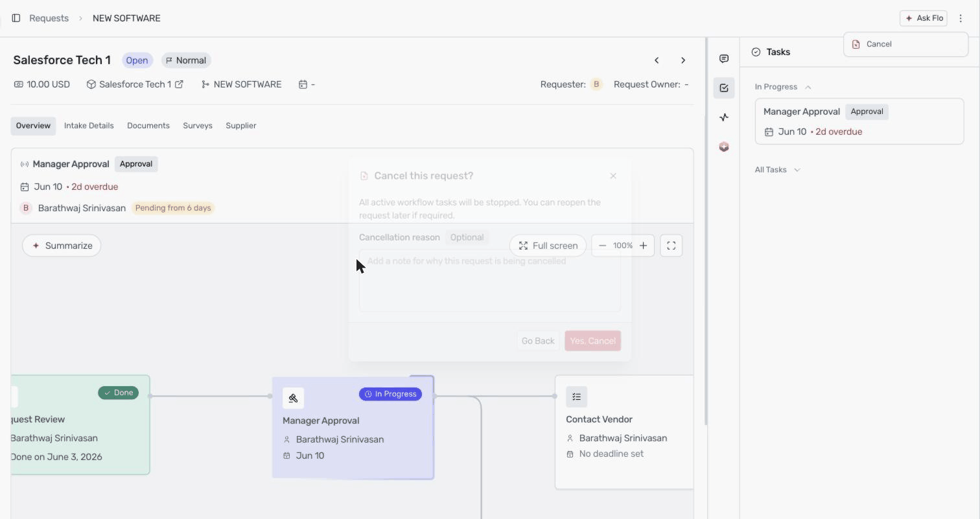Open the red cube sidebar icon
This screenshot has width=980, height=519.
[x=724, y=147]
